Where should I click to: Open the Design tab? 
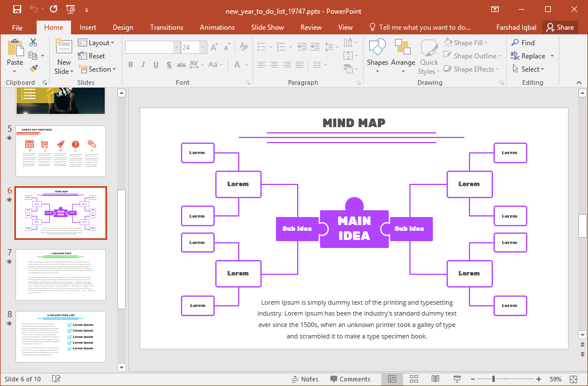(x=123, y=27)
